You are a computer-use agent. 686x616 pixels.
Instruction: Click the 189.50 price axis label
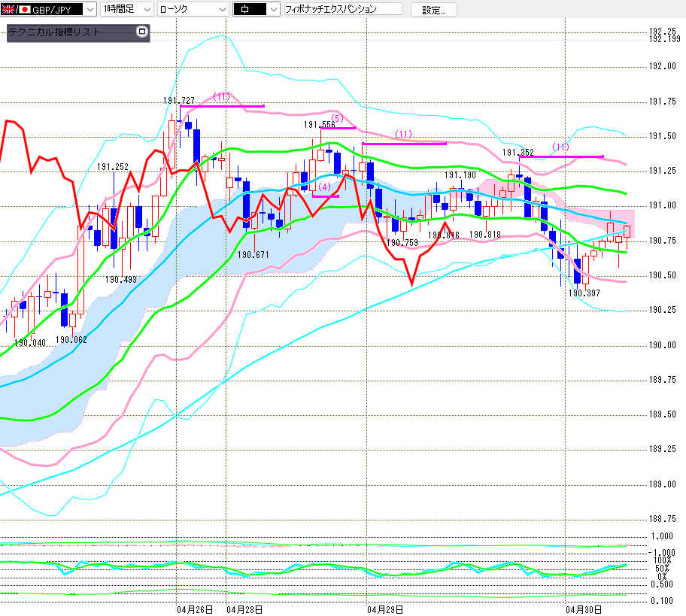tap(663, 414)
